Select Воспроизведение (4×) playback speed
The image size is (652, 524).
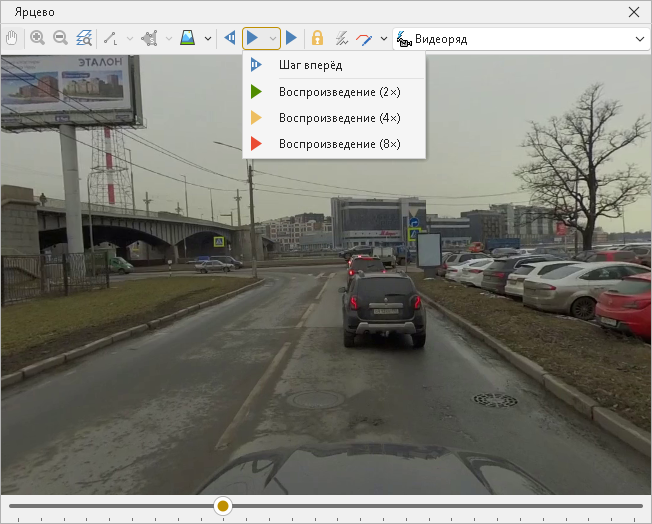coord(339,118)
